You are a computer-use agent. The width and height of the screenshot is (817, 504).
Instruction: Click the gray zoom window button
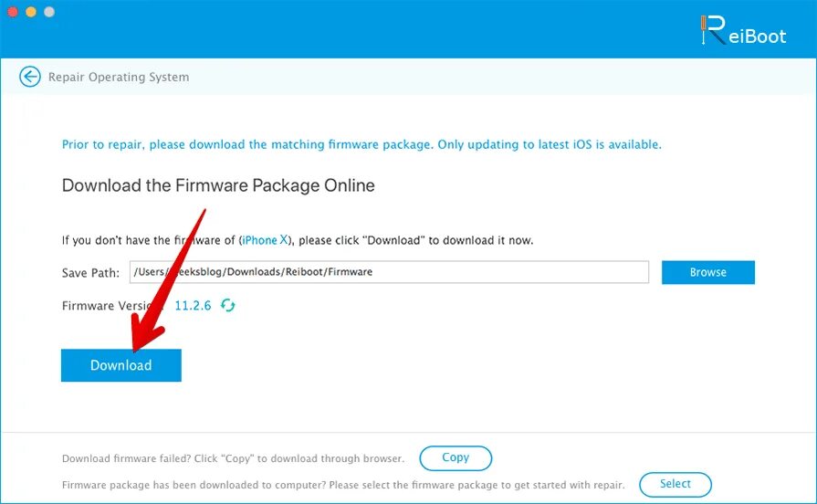coord(49,12)
